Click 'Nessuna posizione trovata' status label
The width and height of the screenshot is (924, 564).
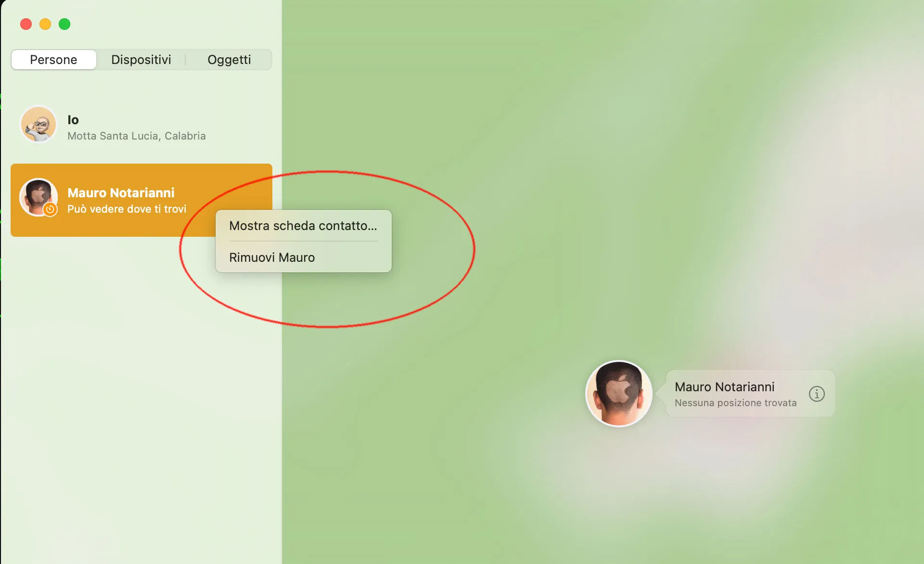tap(735, 403)
